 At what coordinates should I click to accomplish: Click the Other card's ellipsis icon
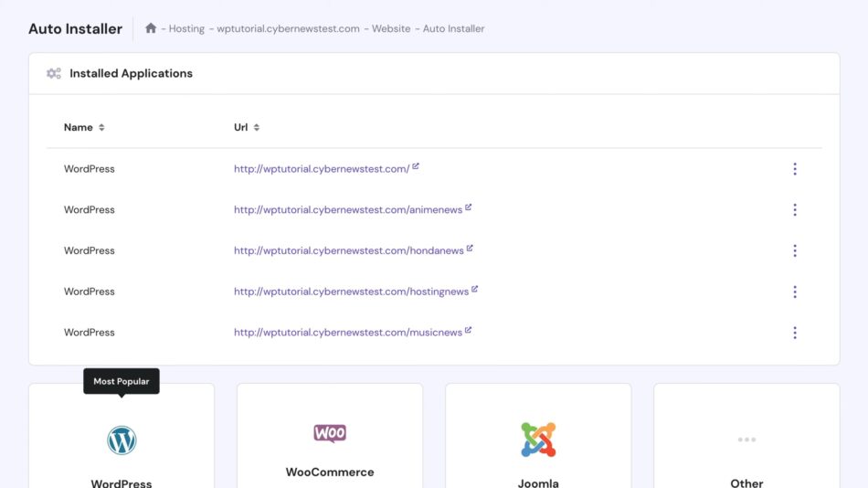tap(746, 440)
